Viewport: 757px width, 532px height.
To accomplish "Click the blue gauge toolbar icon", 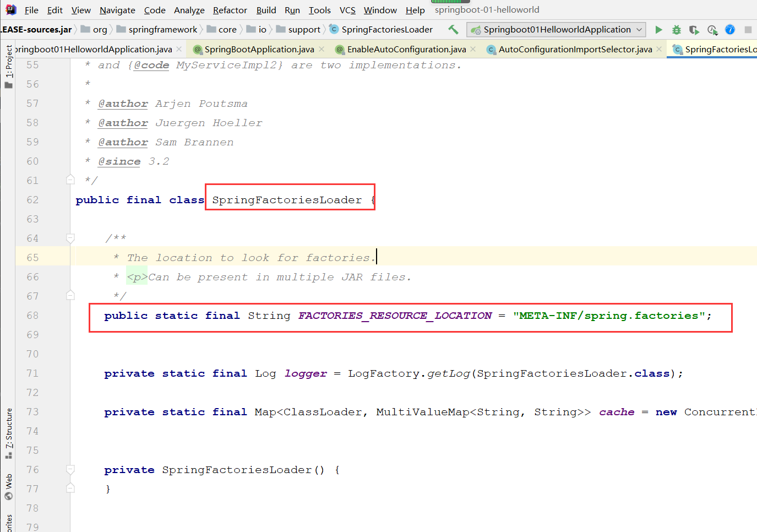I will click(730, 30).
